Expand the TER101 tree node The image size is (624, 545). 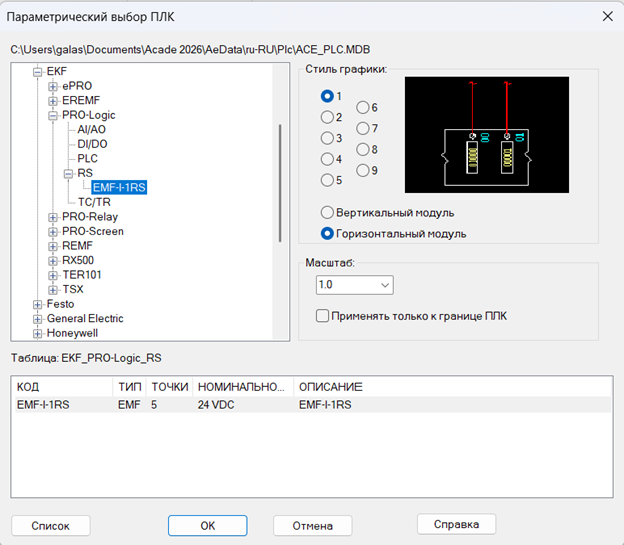pyautogui.click(x=53, y=275)
